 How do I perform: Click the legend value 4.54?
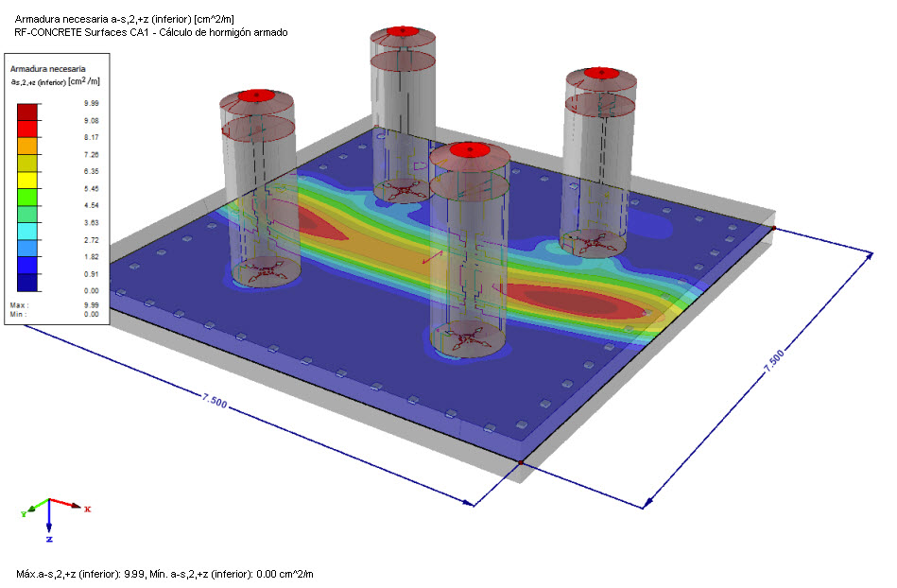click(92, 205)
